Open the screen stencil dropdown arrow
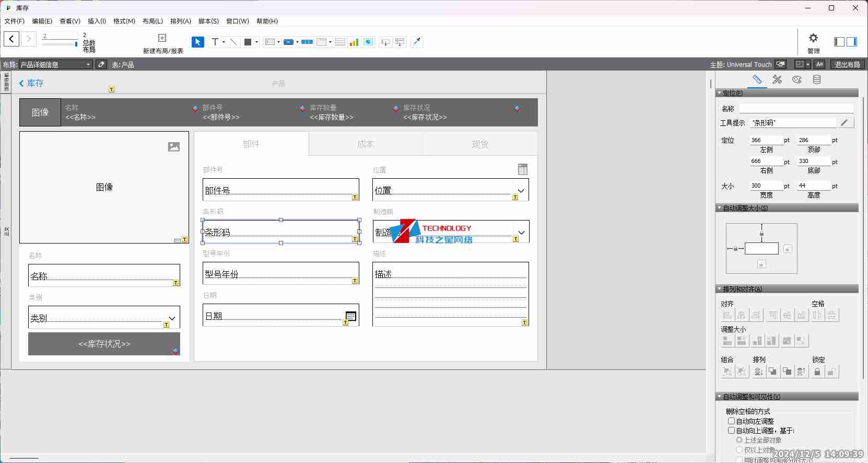This screenshot has height=463, width=868. click(808, 64)
